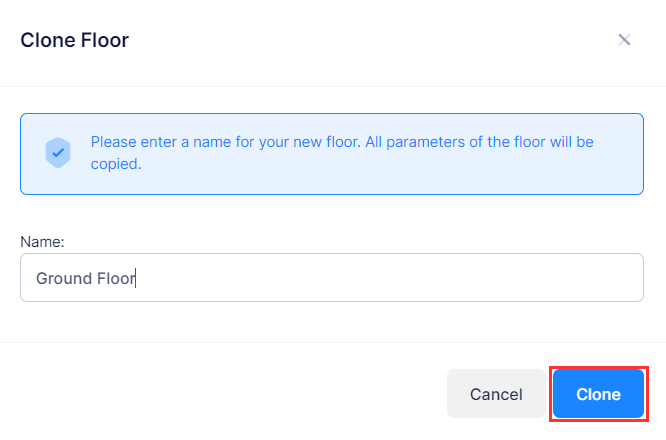
Task: Cancel the floor cloning
Action: (x=496, y=394)
